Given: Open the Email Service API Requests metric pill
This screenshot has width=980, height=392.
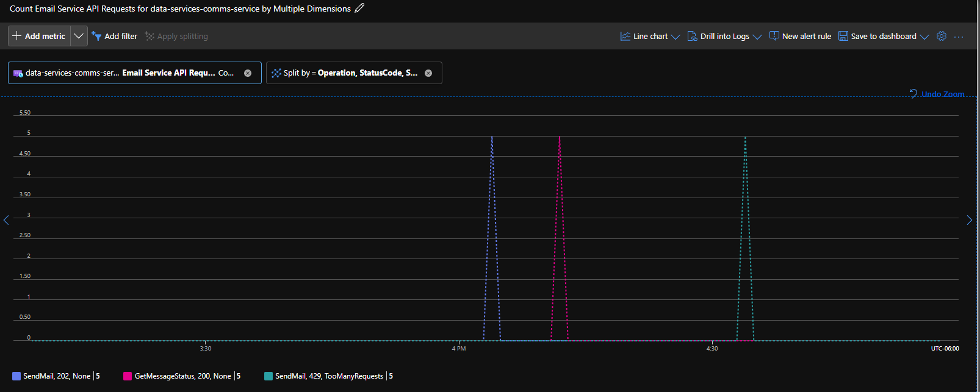Looking at the screenshot, I should click(x=135, y=73).
